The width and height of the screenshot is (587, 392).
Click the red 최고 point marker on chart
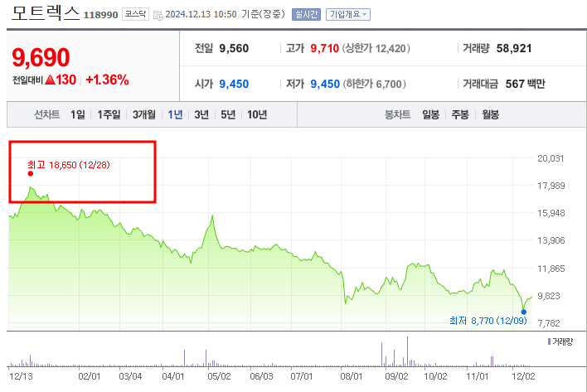pyautogui.click(x=31, y=173)
